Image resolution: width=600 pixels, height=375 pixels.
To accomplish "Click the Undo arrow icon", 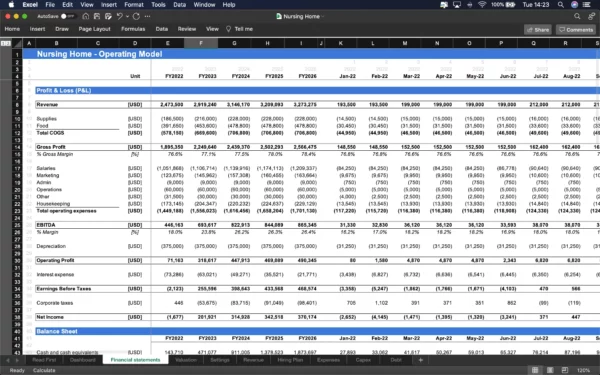I will 120,16.
